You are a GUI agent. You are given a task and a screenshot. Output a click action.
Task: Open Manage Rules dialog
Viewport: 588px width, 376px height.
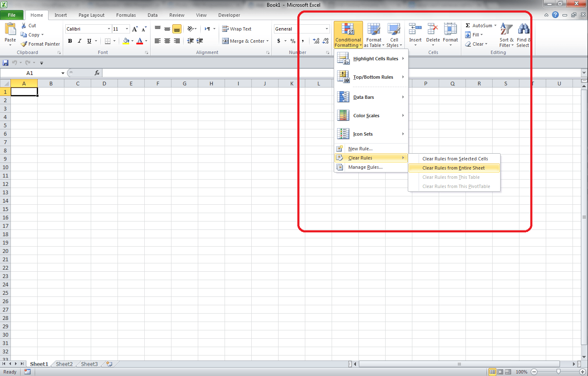click(x=365, y=167)
